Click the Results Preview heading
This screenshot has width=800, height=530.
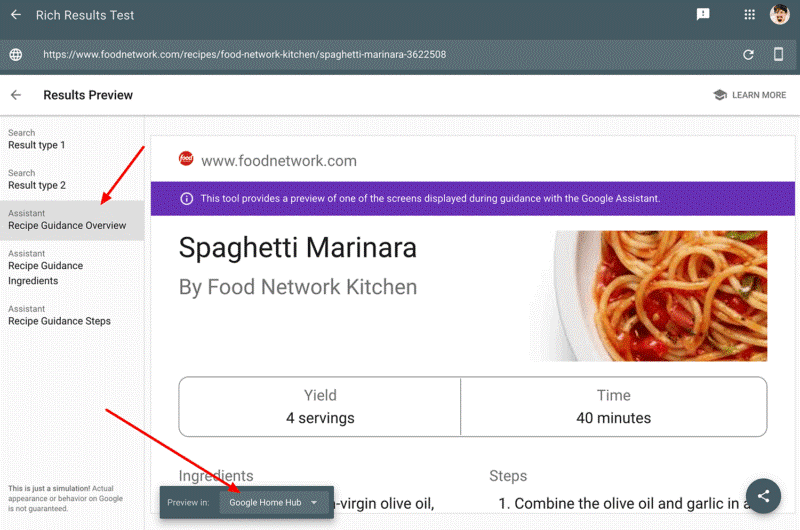88,95
